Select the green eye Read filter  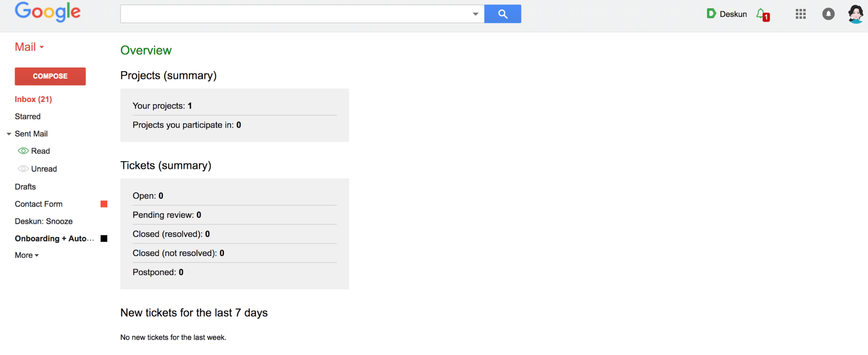pos(23,151)
